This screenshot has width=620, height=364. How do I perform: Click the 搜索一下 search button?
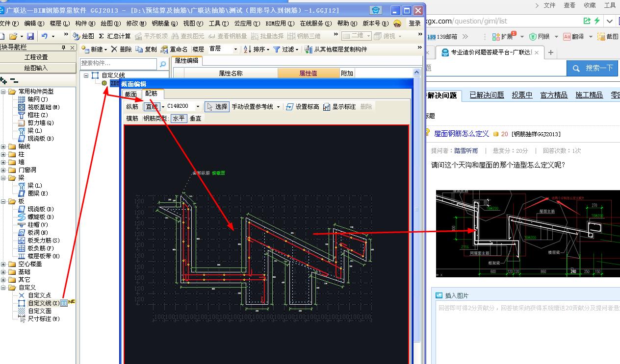pos(593,68)
